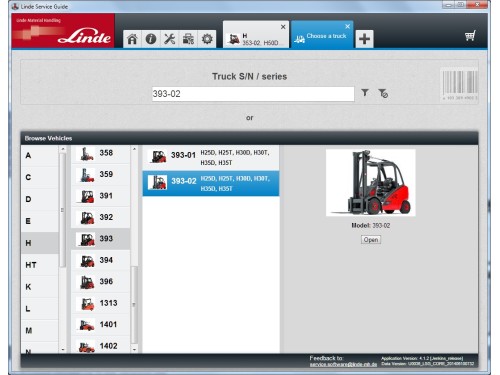The width and height of the screenshot is (500, 375).
Task: Click the information icon
Action: pyautogui.click(x=151, y=39)
